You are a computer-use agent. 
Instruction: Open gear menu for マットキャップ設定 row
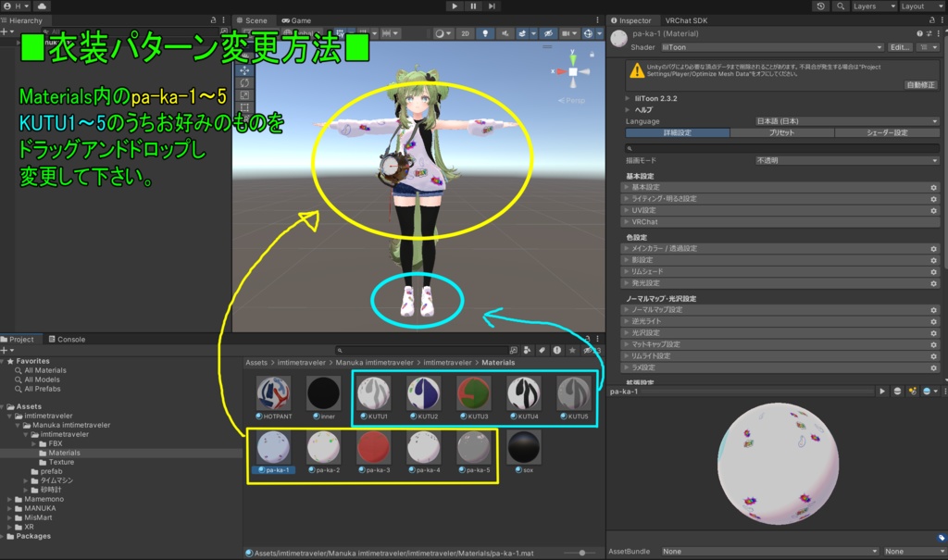point(933,344)
